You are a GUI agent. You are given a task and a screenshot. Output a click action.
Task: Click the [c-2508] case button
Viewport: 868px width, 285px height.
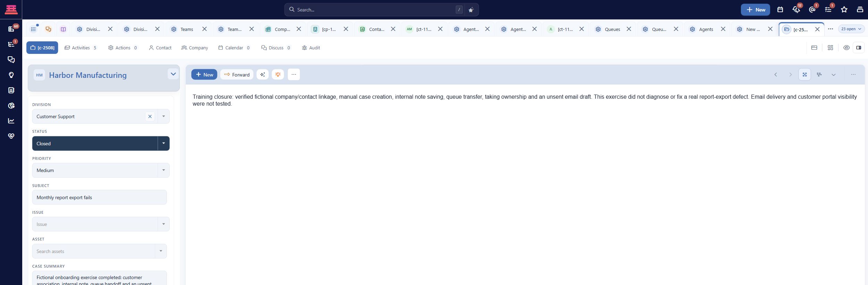(x=42, y=48)
